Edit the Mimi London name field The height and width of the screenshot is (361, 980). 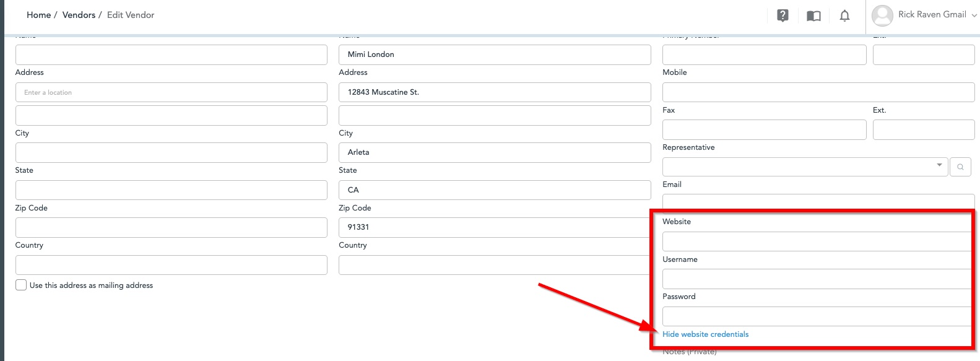tap(495, 54)
